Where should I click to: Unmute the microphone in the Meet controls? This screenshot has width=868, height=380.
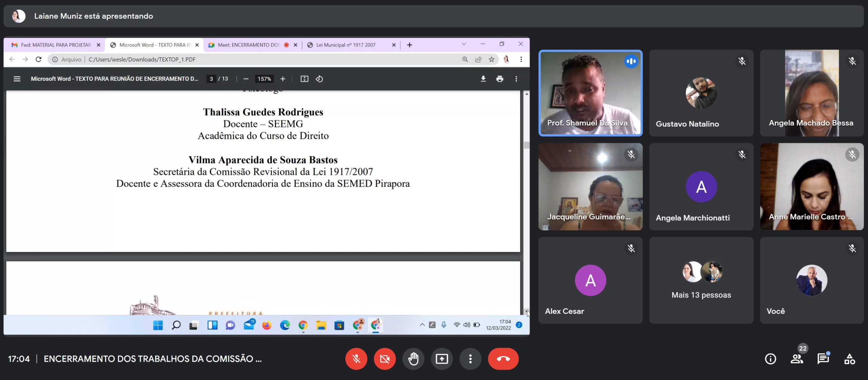click(356, 359)
